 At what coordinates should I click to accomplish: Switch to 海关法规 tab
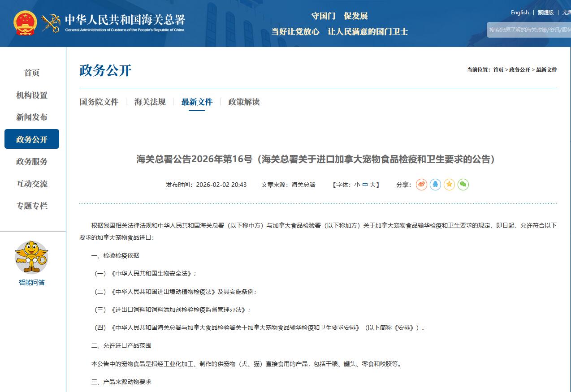tap(150, 102)
